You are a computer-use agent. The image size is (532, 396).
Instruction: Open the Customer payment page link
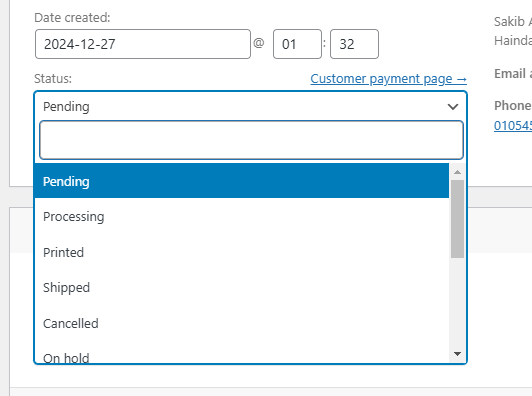[388, 79]
